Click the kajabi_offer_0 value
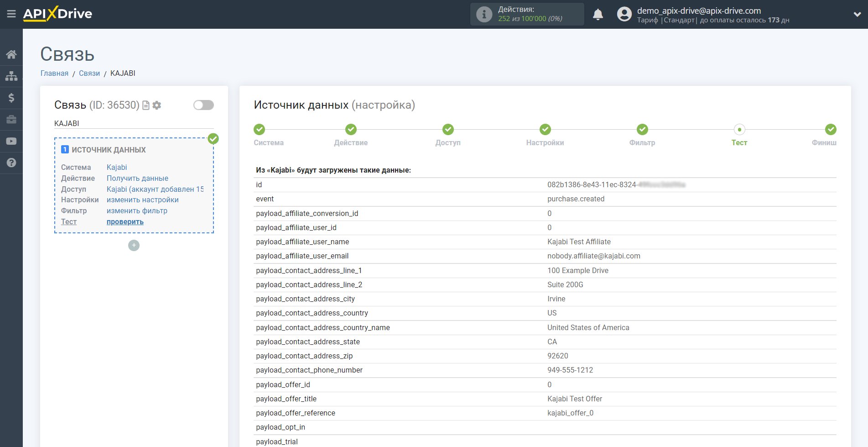The image size is (868, 447). pyautogui.click(x=571, y=413)
